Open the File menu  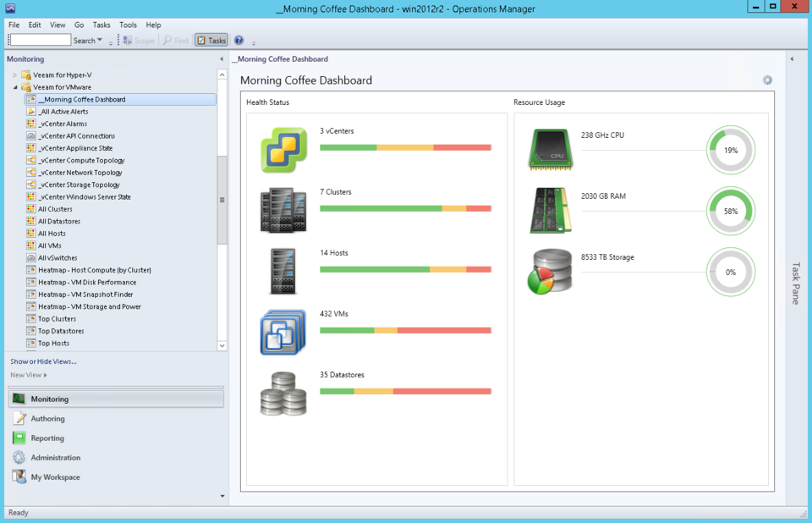[x=14, y=25]
